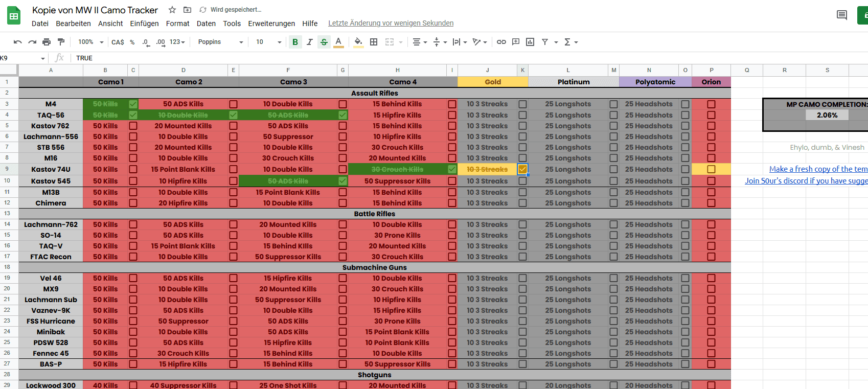Check Vel 46 25 Headshots checkbox

(x=685, y=279)
